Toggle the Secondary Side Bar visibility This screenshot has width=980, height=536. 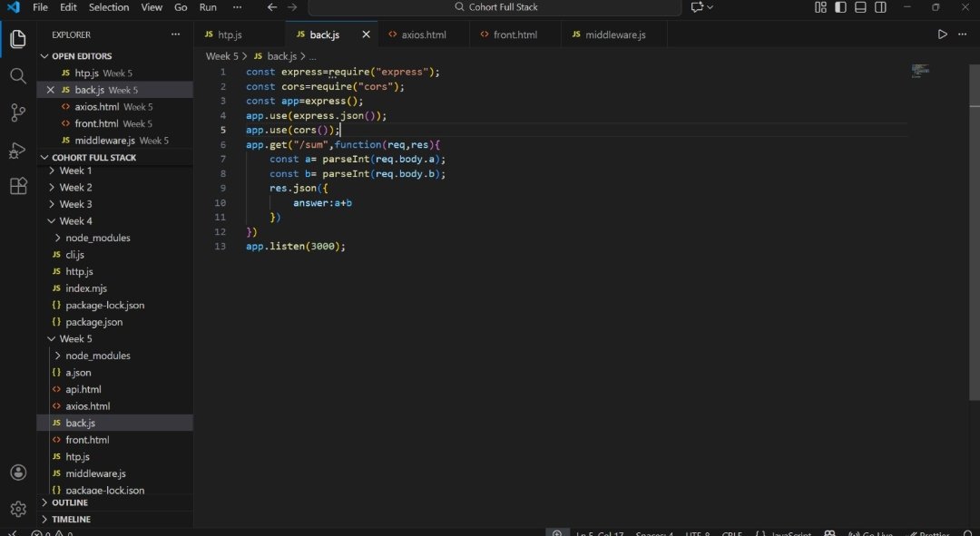pos(880,7)
